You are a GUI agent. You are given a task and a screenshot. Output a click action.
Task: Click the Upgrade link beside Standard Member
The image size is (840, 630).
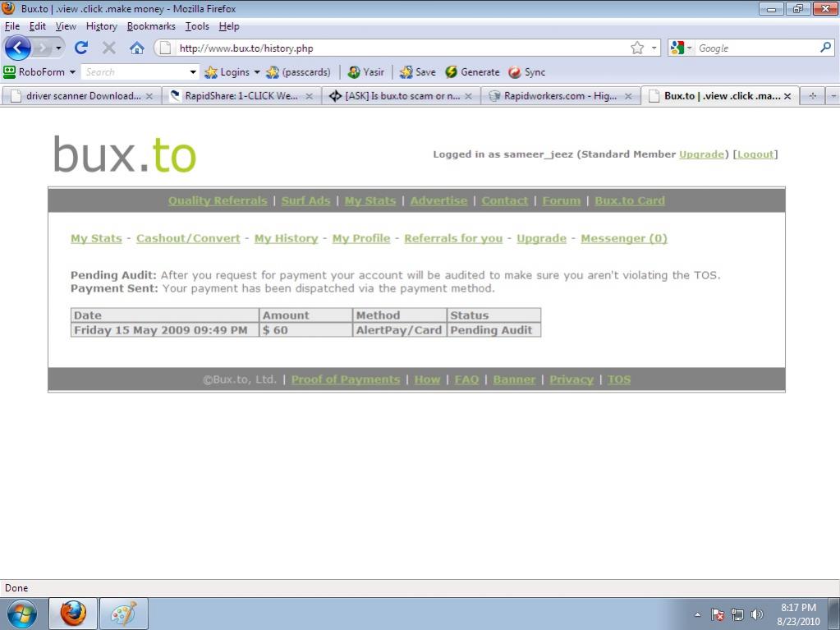[701, 154]
